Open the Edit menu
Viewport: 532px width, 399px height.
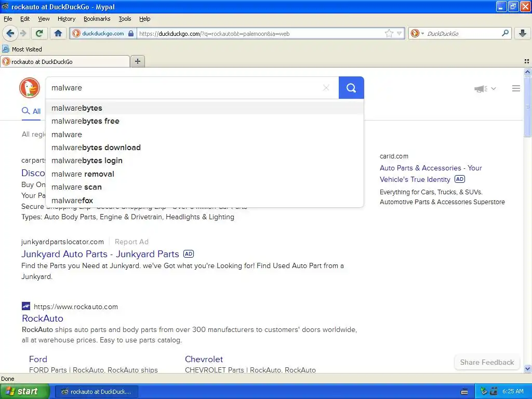pyautogui.click(x=25, y=19)
